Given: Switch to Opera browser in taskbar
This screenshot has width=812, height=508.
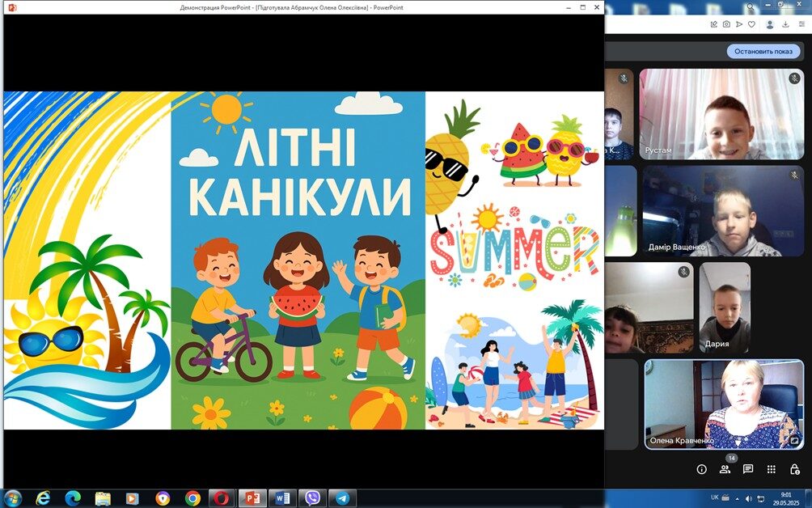Looking at the screenshot, I should coord(222,498).
